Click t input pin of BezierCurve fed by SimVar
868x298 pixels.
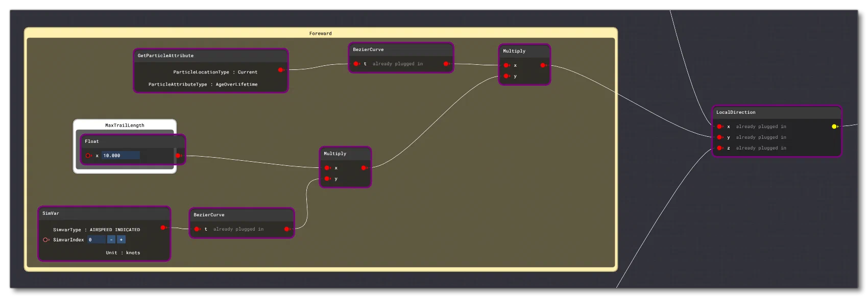coord(197,229)
